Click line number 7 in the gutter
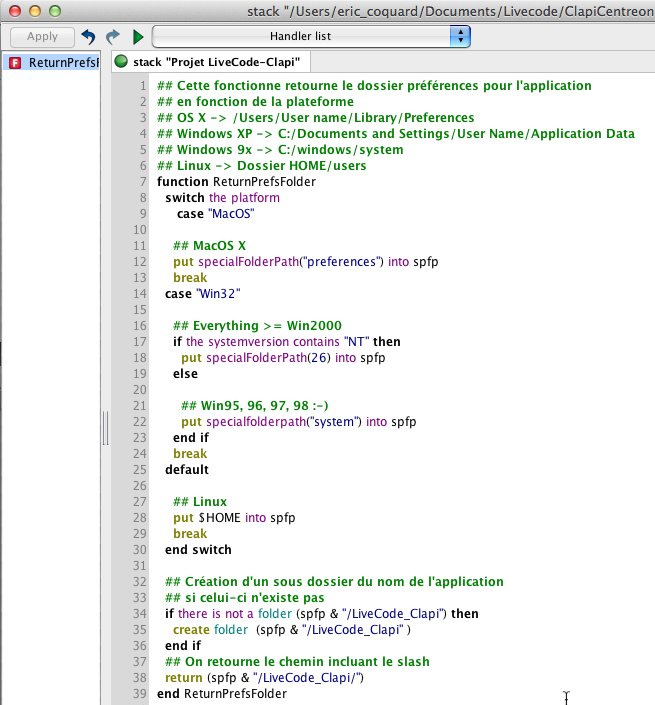This screenshot has height=705, width=655. [142, 182]
